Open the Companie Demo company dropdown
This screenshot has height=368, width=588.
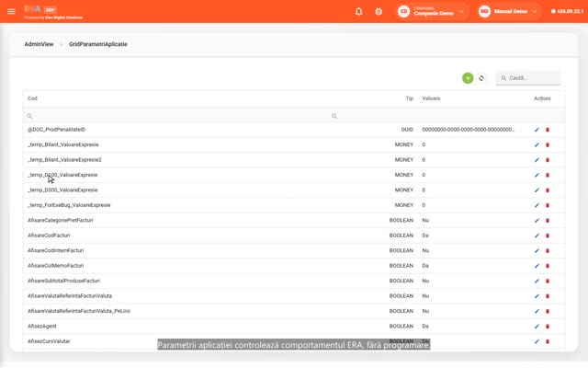tap(433, 11)
